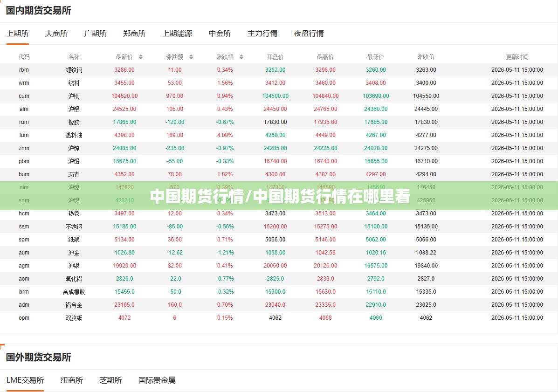This screenshot has width=558, height=392.
Task: Click 沪铅 in the name column
Action: click(x=74, y=161)
